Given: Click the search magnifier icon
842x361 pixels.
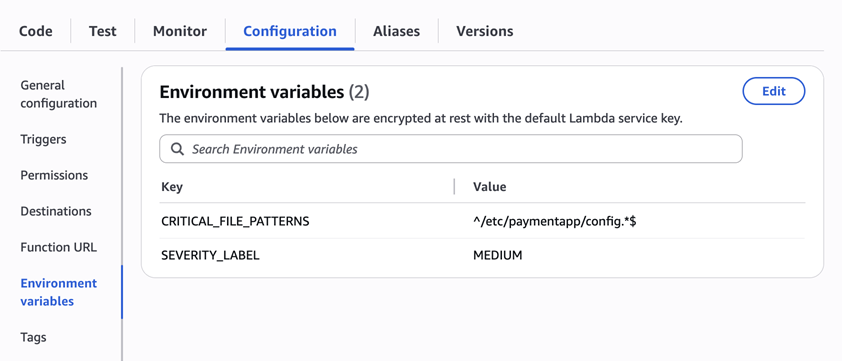Looking at the screenshot, I should point(177,149).
